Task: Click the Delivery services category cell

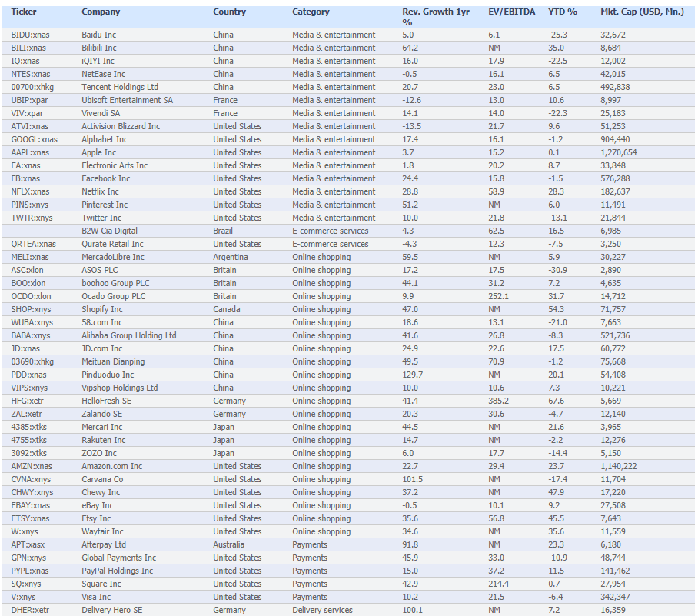Action: click(322, 610)
